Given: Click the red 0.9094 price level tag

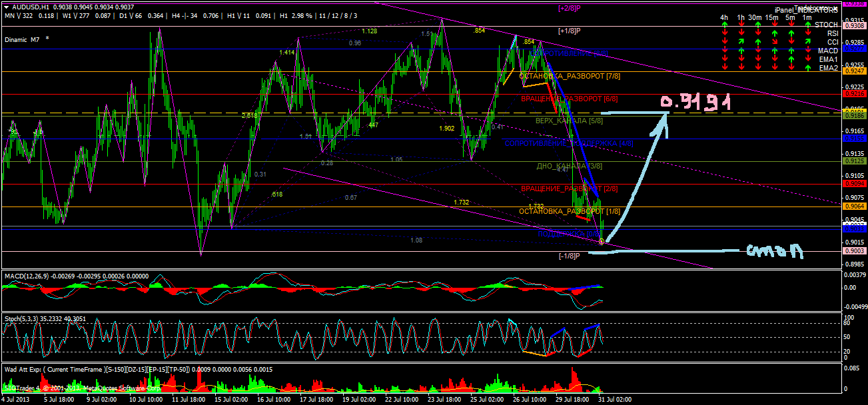Looking at the screenshot, I should [855, 183].
